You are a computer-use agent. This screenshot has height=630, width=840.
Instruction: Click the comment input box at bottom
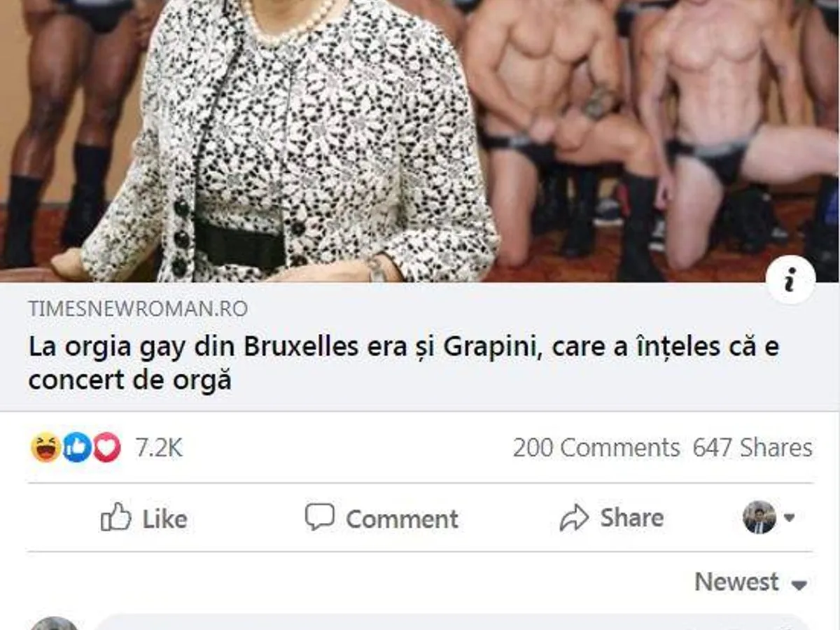pos(452,623)
